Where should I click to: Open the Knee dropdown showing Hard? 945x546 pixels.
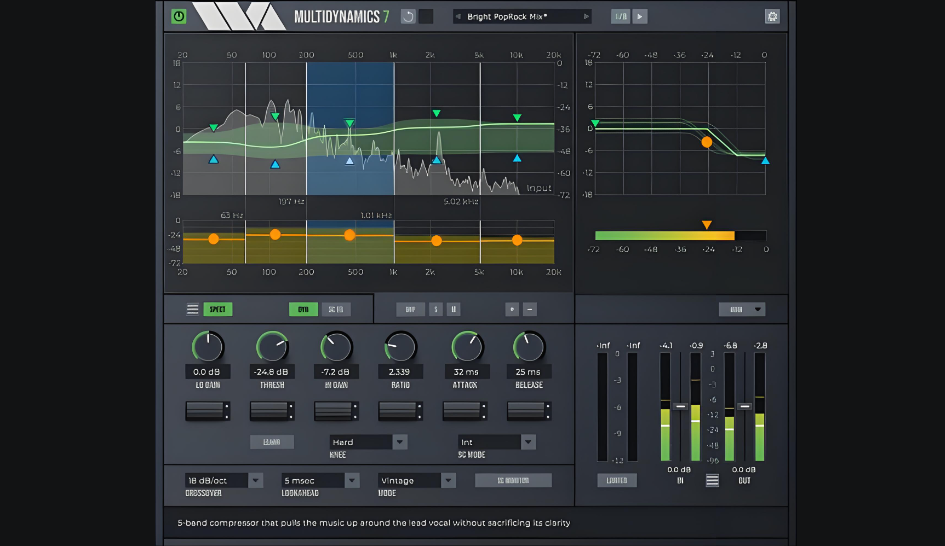click(x=368, y=442)
